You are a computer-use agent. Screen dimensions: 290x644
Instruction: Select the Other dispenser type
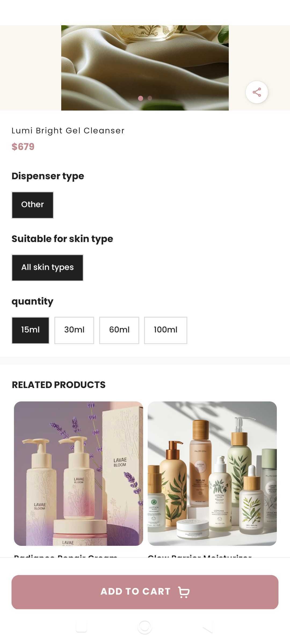coord(32,205)
